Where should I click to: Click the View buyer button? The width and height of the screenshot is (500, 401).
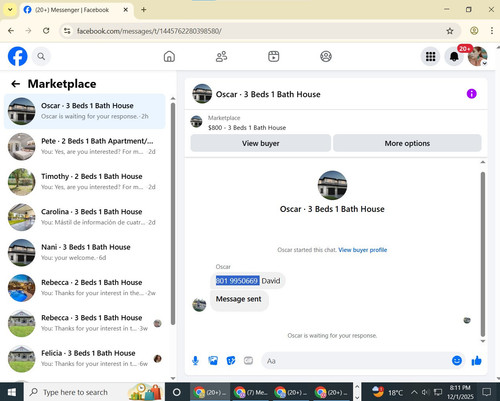[x=261, y=143]
